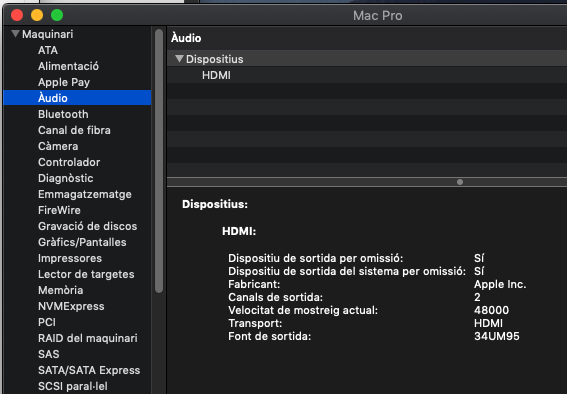Click the Dispositius: heading in details

click(215, 204)
